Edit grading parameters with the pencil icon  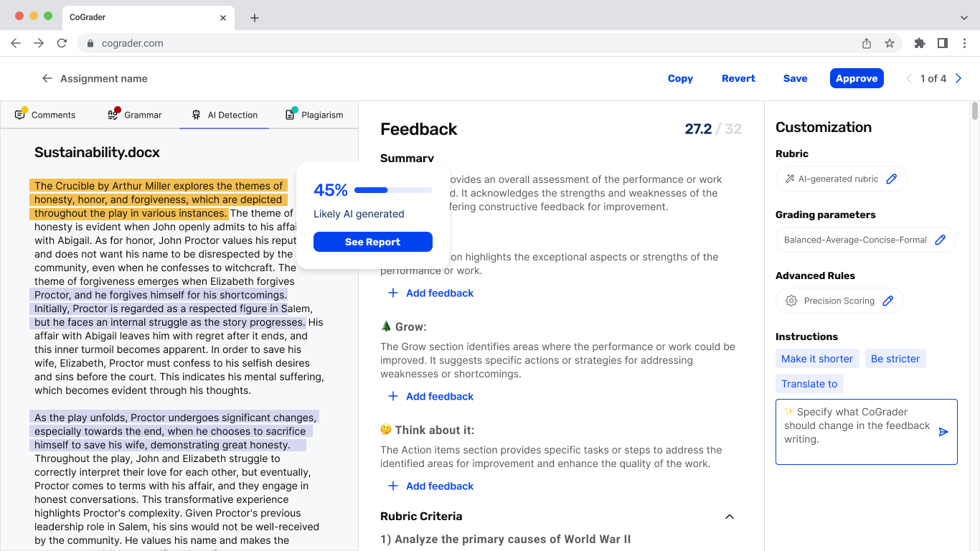point(941,240)
